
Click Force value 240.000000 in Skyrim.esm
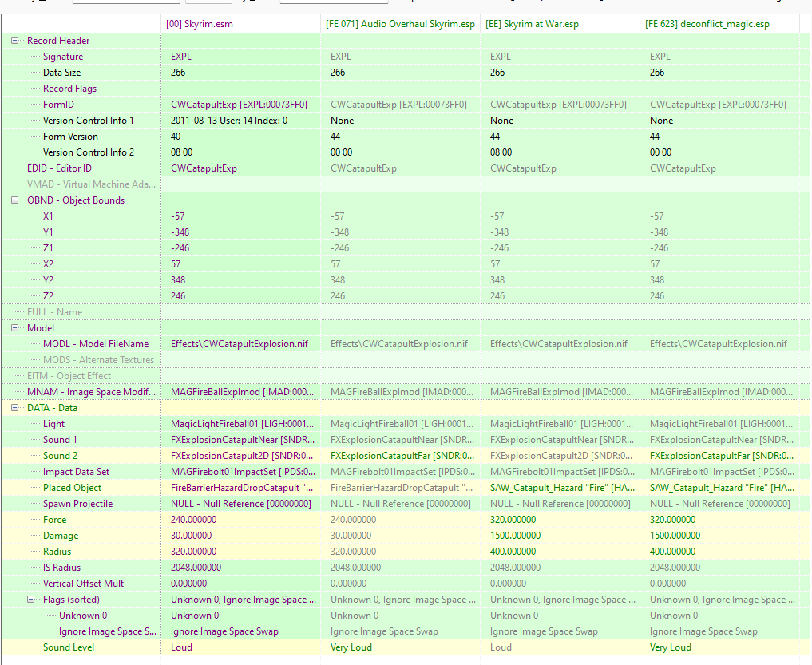(194, 520)
